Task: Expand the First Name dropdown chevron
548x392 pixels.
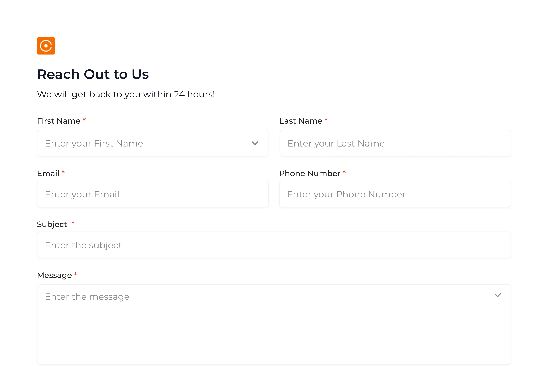Action: coord(255,143)
